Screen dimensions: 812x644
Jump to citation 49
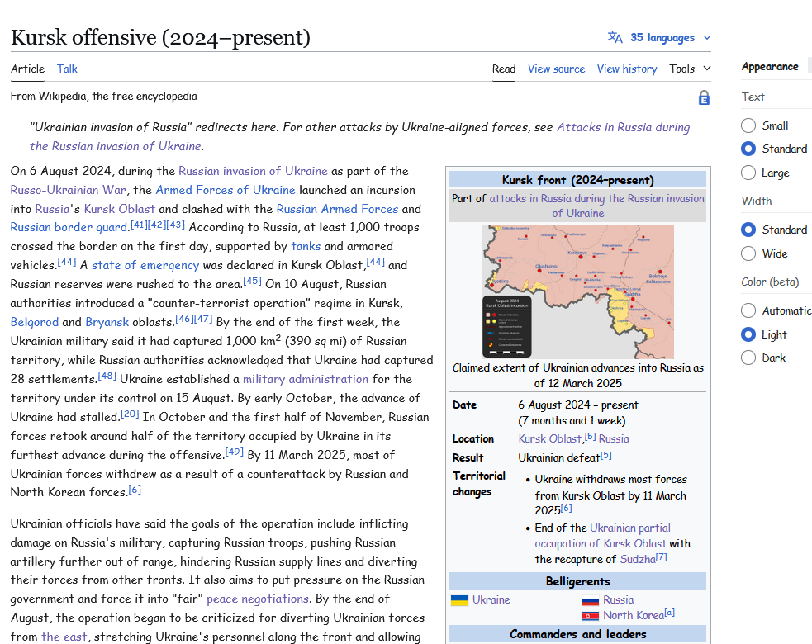tap(234, 452)
